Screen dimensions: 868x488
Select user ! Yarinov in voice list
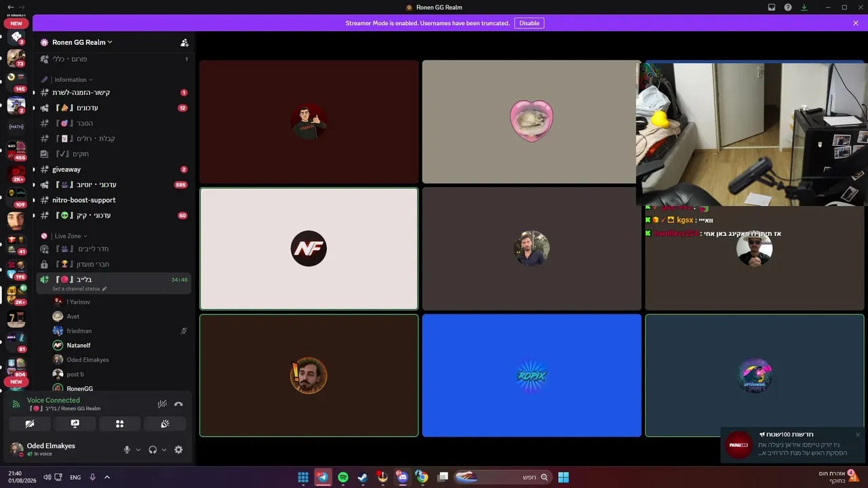(120, 302)
